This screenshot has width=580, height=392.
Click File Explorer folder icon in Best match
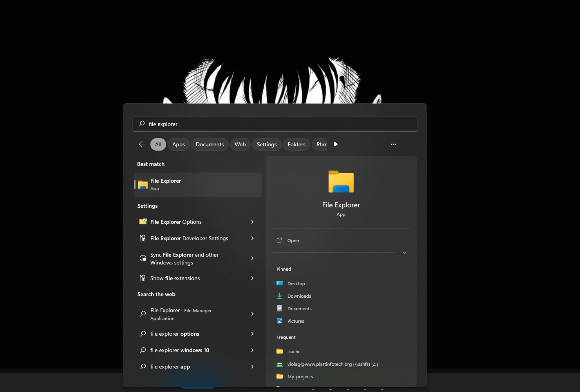tap(143, 185)
